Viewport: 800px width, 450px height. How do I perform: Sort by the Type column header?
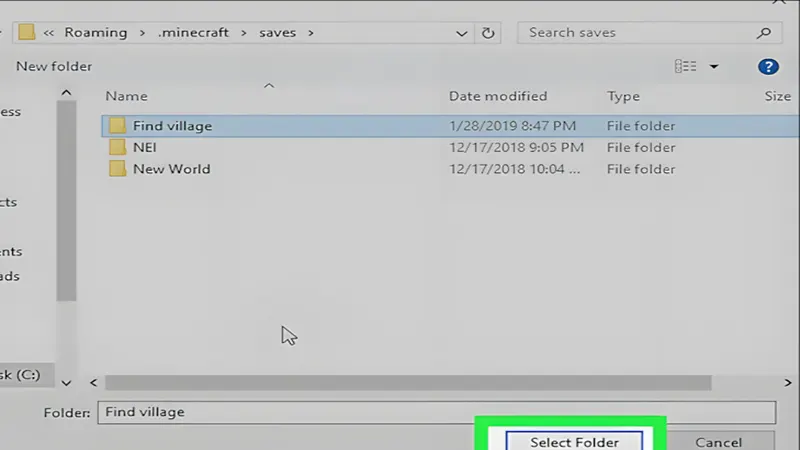623,96
